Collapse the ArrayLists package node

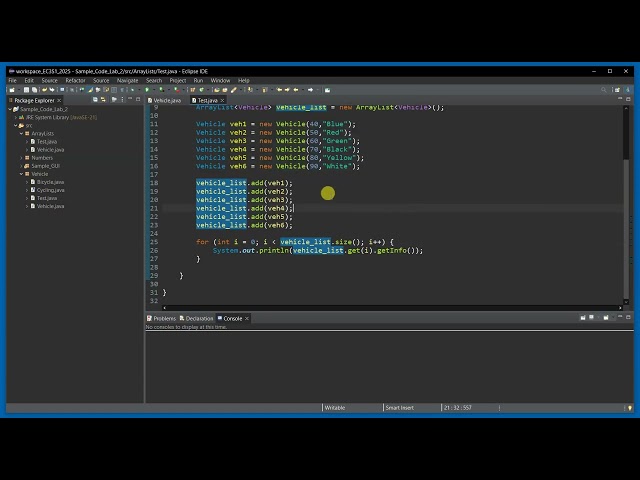click(x=21, y=133)
